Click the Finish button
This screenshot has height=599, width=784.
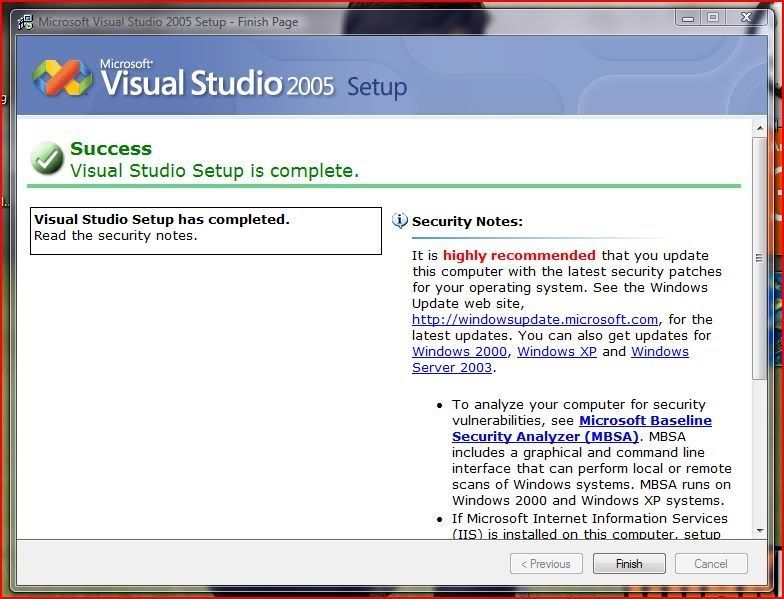pyautogui.click(x=629, y=564)
